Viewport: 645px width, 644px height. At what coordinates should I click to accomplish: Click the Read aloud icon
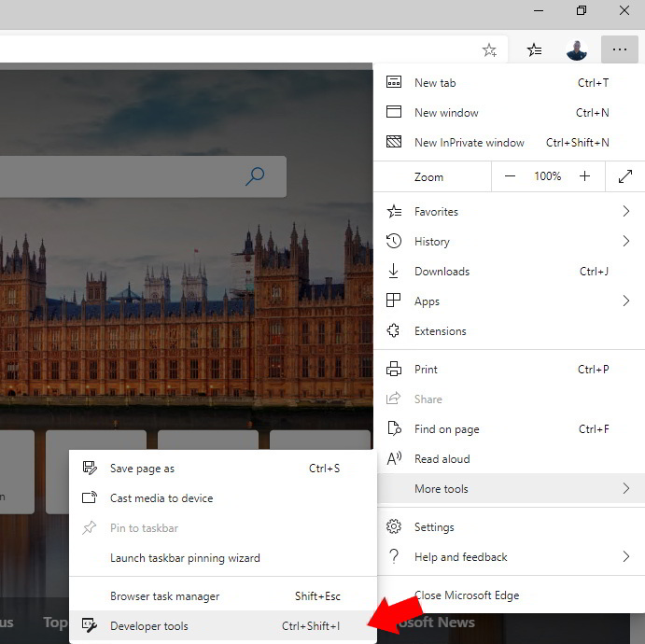394,458
